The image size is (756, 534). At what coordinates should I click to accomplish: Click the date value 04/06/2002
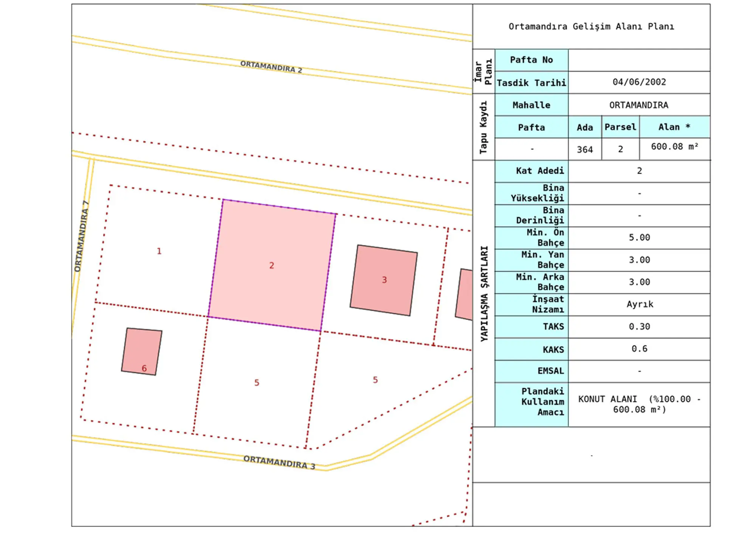pyautogui.click(x=639, y=82)
